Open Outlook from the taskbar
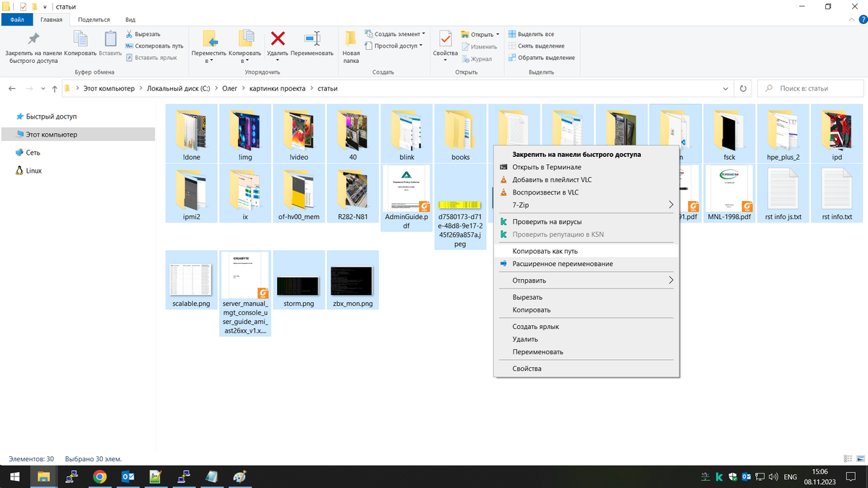 [128, 477]
